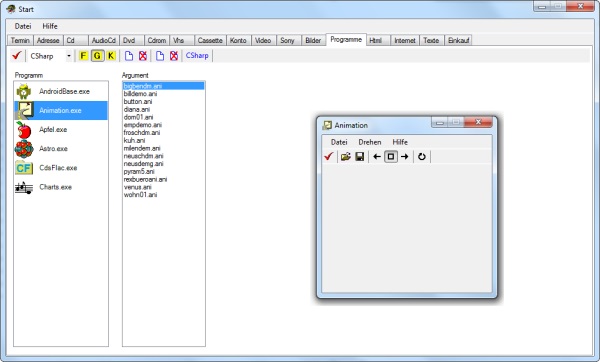Switch to the Cassette tab

click(x=210, y=41)
